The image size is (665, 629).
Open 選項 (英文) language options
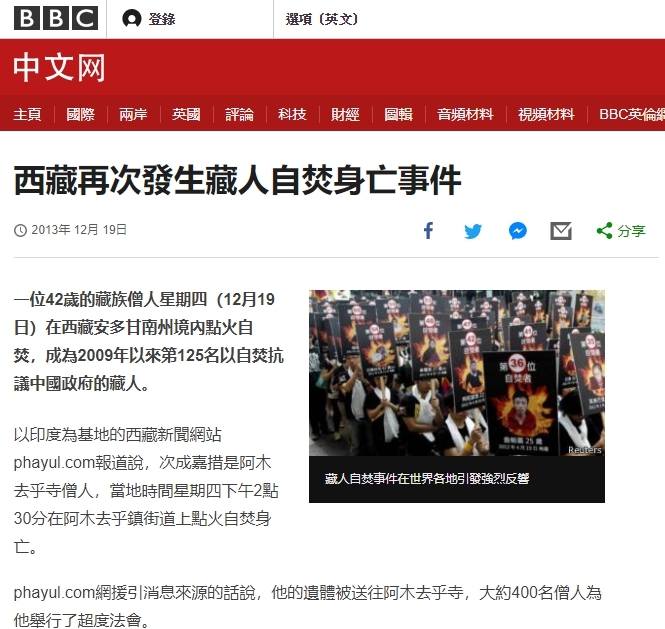point(322,19)
